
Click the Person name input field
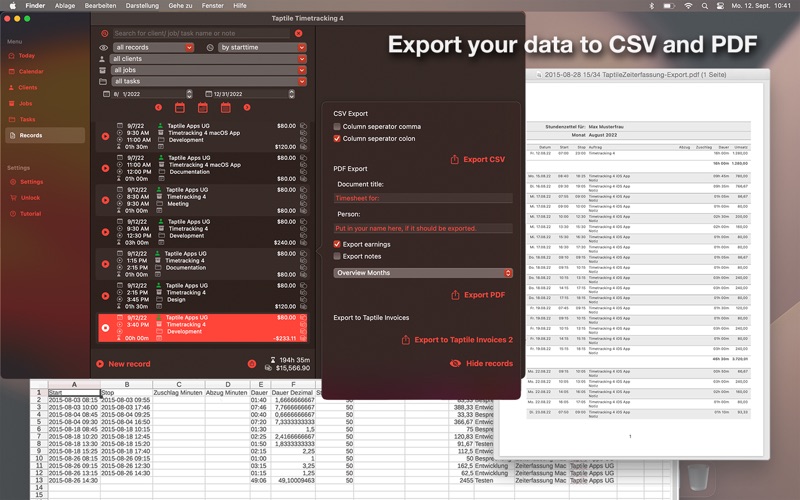(423, 228)
